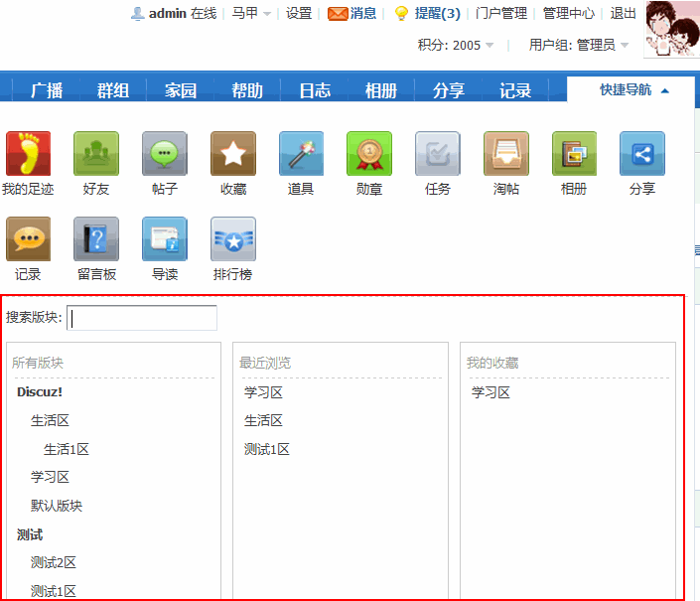Switch to the 帮助 nav tab

[247, 90]
